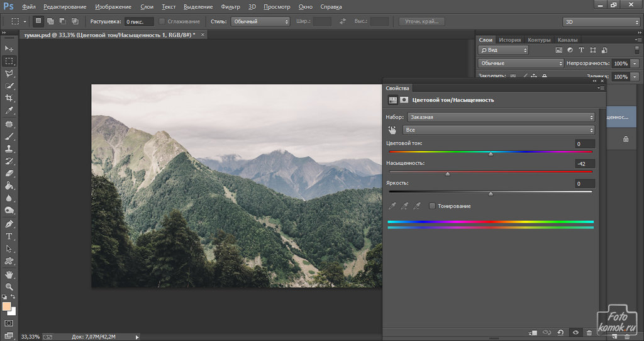Enable Quick Mask mode
Image resolution: width=644 pixels, height=341 pixels.
[9, 323]
